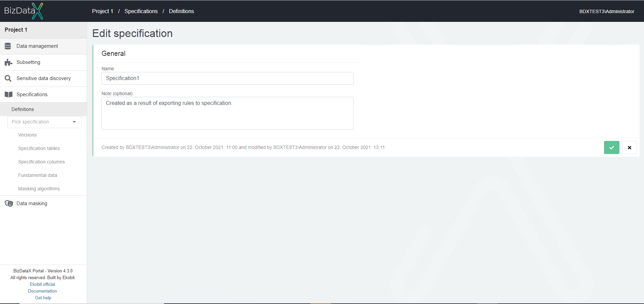This screenshot has height=304, width=644.
Task: Click Project 1 breadcrumb link
Action: click(103, 11)
